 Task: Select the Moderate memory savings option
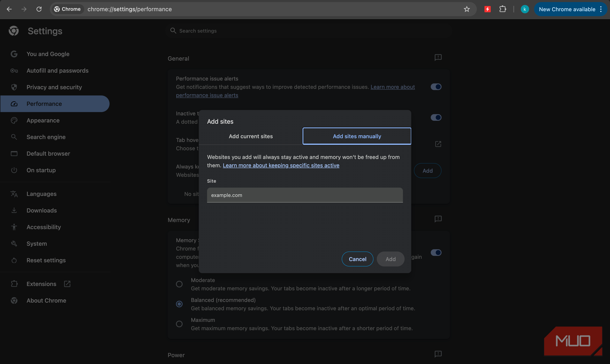tap(179, 284)
